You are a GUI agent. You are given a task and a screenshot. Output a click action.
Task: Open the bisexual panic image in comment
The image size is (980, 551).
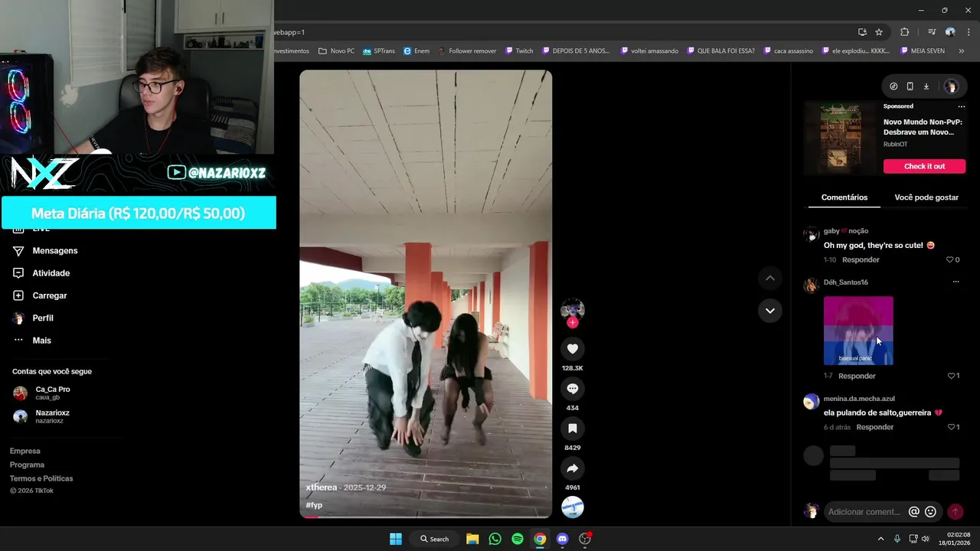click(x=858, y=331)
